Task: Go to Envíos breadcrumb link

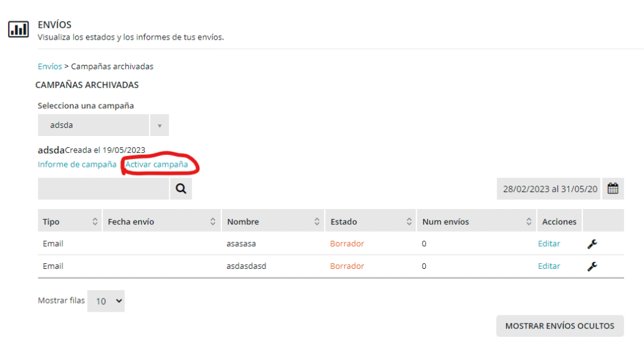Action: [50, 66]
